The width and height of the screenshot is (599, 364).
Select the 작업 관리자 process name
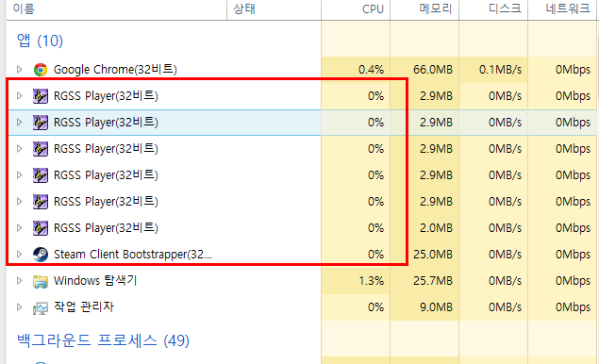[84, 307]
